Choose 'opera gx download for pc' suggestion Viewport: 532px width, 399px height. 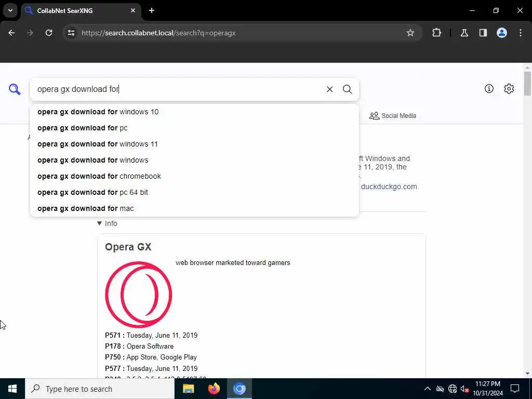(x=194, y=128)
